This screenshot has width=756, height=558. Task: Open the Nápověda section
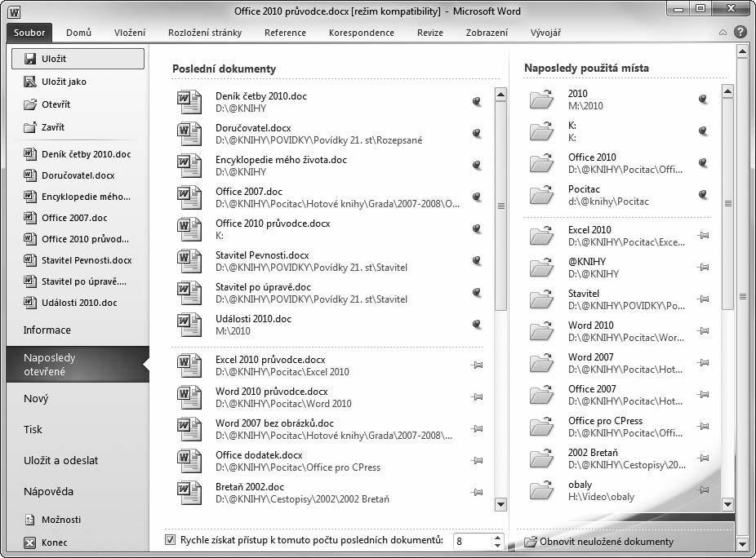(x=78, y=491)
